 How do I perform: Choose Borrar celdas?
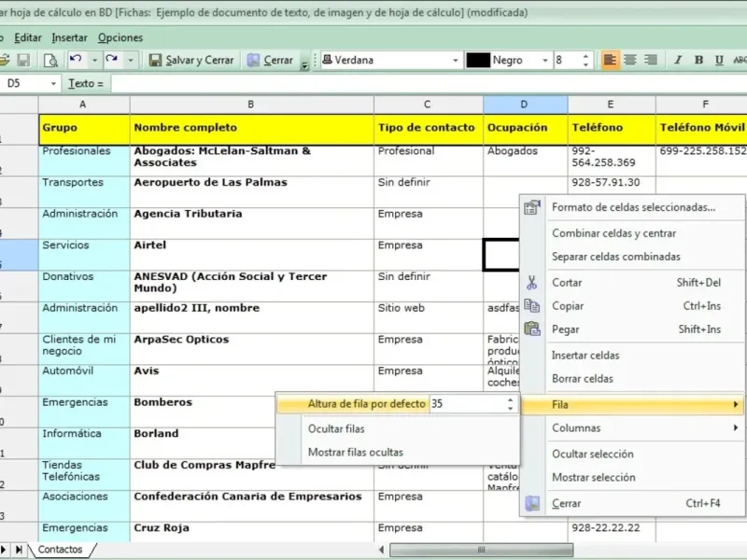tap(582, 379)
